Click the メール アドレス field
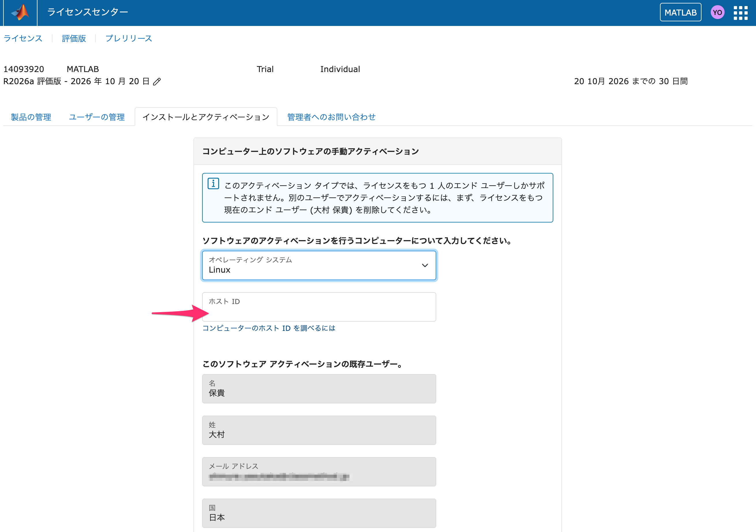Screen dimensions: 756x532 [x=319, y=472]
